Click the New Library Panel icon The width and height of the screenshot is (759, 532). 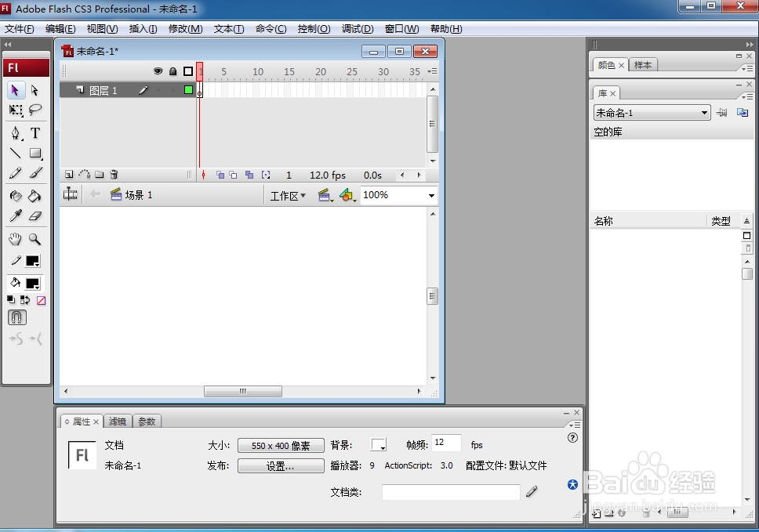pos(743,113)
